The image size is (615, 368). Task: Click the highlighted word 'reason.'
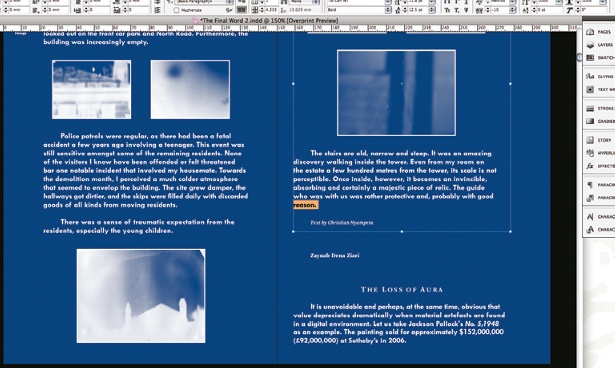coord(305,205)
